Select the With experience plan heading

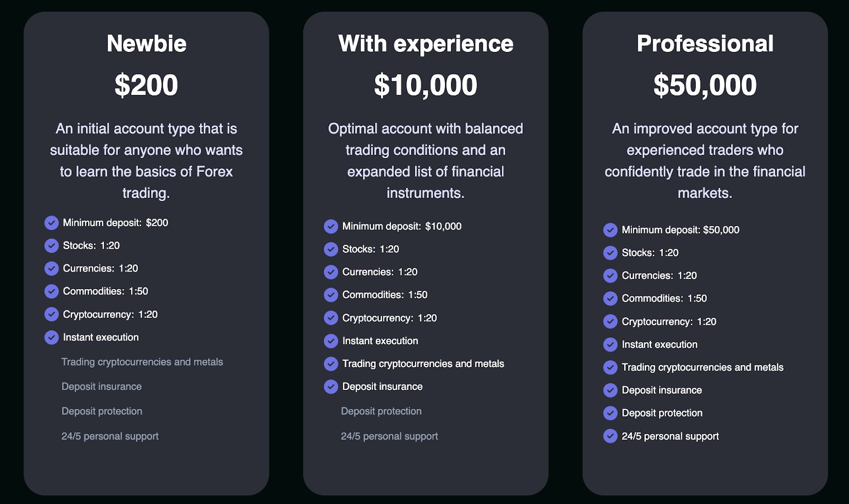click(x=426, y=44)
